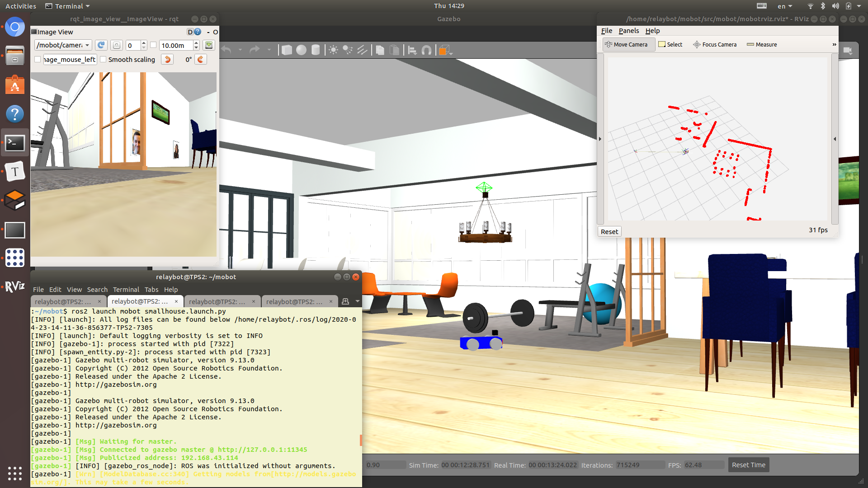
Task: Rotate image view left
Action: coord(167,60)
